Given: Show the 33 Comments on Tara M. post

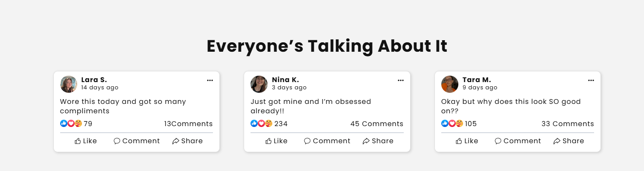Looking at the screenshot, I should [567, 124].
